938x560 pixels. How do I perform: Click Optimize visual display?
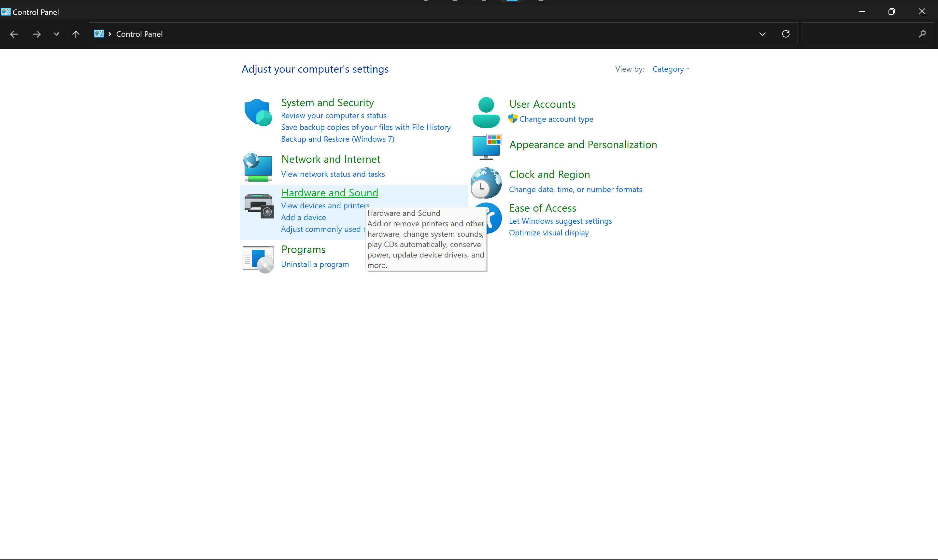click(549, 233)
